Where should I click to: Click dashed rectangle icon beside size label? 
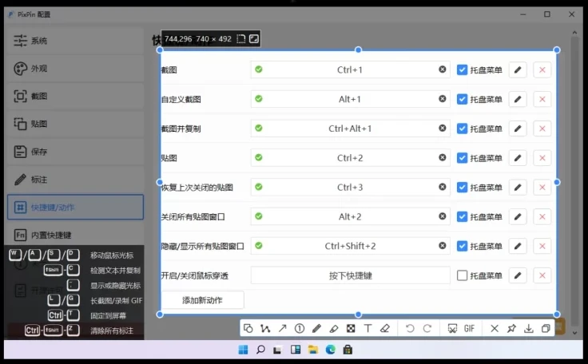click(x=241, y=39)
